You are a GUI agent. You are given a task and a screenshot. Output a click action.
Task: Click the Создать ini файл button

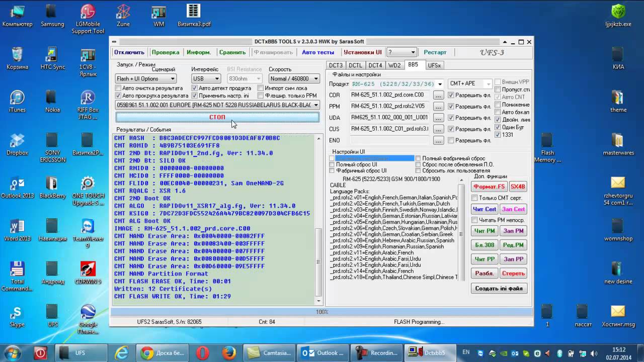(x=500, y=288)
